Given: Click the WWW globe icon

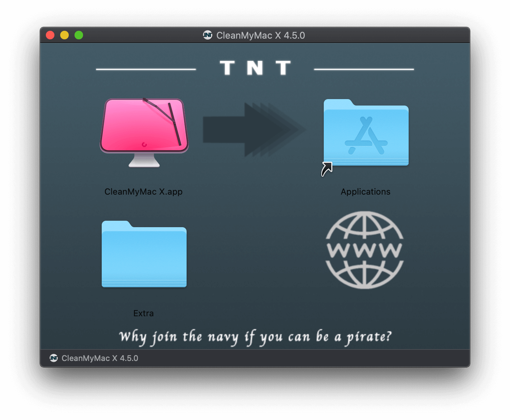Looking at the screenshot, I should coord(365,250).
